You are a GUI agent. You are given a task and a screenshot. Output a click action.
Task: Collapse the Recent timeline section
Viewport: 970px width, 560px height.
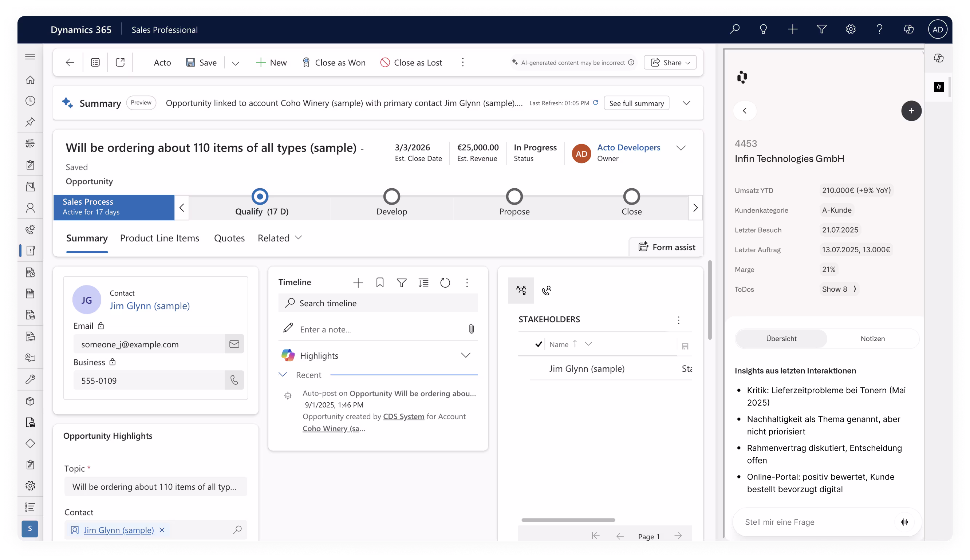(283, 375)
